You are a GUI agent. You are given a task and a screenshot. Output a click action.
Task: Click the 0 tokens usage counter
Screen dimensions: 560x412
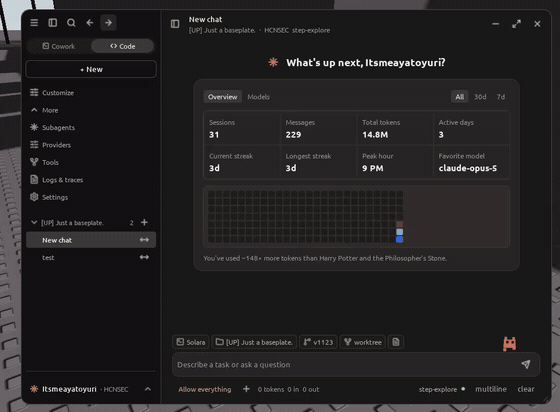289,390
